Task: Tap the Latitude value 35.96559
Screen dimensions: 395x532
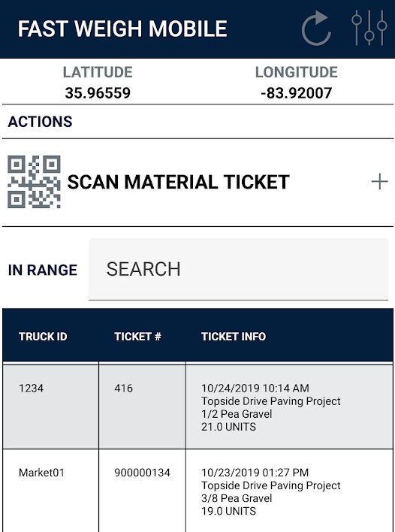Action: (98, 93)
